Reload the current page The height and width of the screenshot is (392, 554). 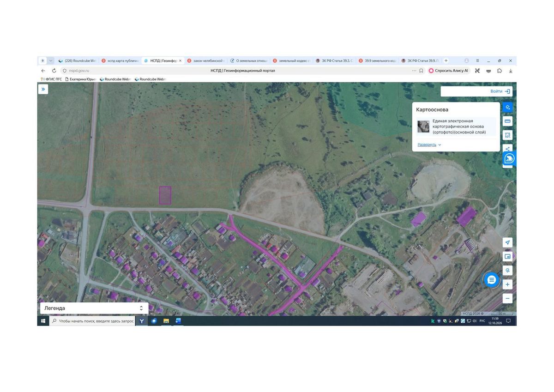pos(54,71)
